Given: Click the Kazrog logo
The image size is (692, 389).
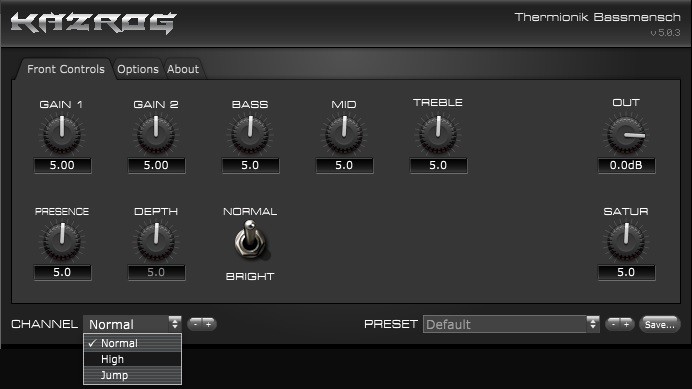Looking at the screenshot, I should pyautogui.click(x=93, y=23).
